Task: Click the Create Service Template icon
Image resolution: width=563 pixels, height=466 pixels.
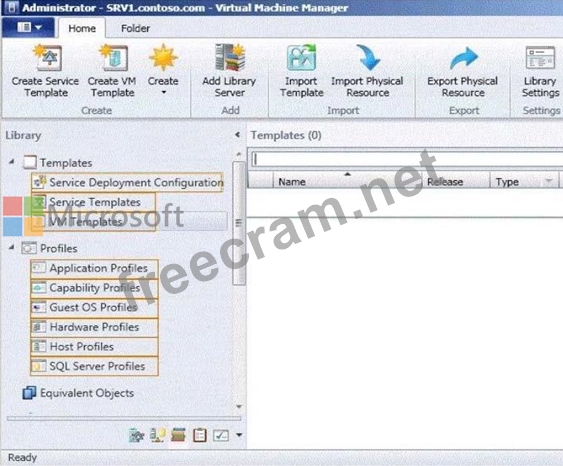Action: 48,58
